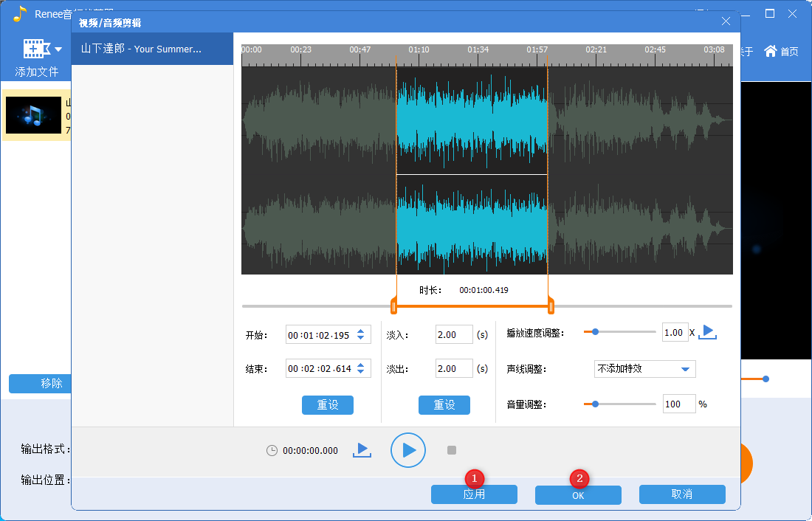This screenshot has height=521, width=812.
Task: Decrease the end time with down arrow
Action: pyautogui.click(x=361, y=373)
